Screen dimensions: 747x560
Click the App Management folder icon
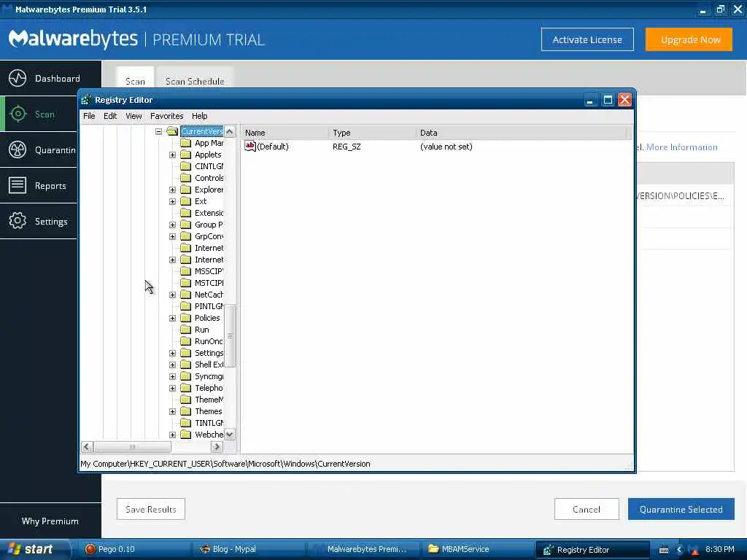tap(186, 143)
